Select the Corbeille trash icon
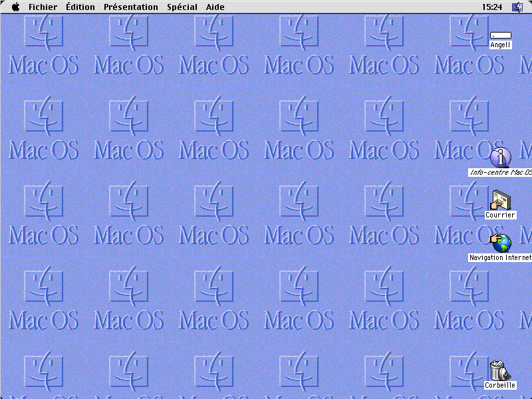 point(501,370)
